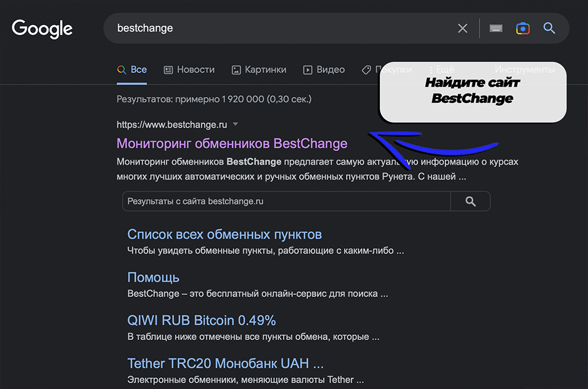Open the on-screen keyboard icon
The height and width of the screenshot is (389, 588).
coord(496,28)
